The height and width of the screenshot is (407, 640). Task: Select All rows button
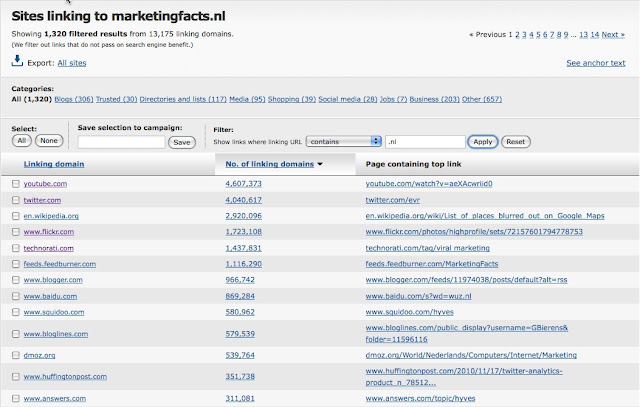(x=20, y=143)
